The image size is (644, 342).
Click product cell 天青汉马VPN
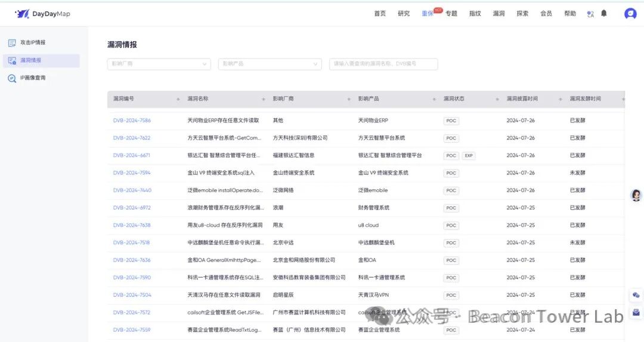(x=373, y=295)
